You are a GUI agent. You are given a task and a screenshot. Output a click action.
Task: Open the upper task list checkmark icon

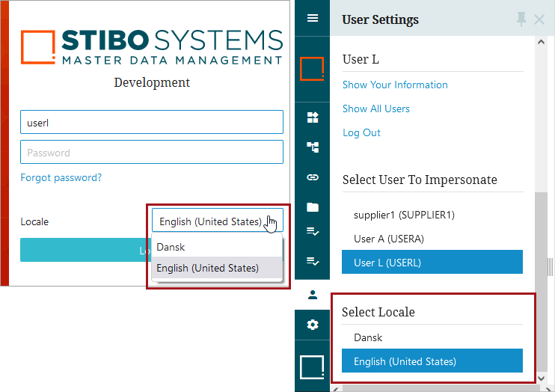tap(312, 232)
